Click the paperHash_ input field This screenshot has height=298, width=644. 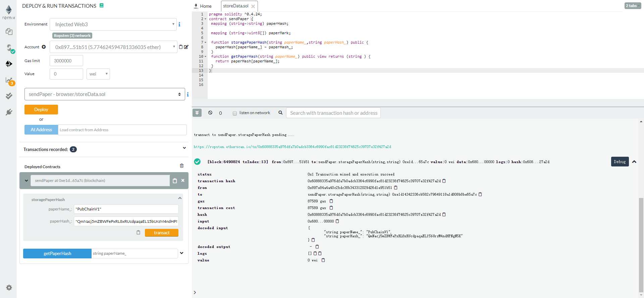[126, 221]
